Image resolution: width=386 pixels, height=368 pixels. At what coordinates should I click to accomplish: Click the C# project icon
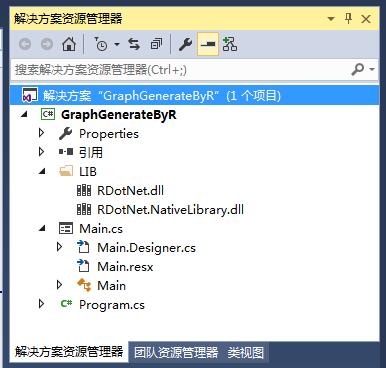pos(48,114)
